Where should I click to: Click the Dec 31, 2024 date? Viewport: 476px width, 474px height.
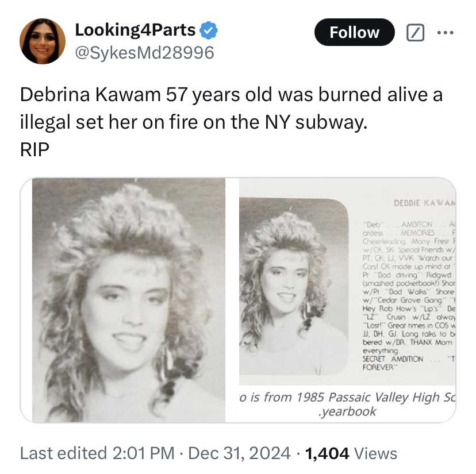[239, 453]
